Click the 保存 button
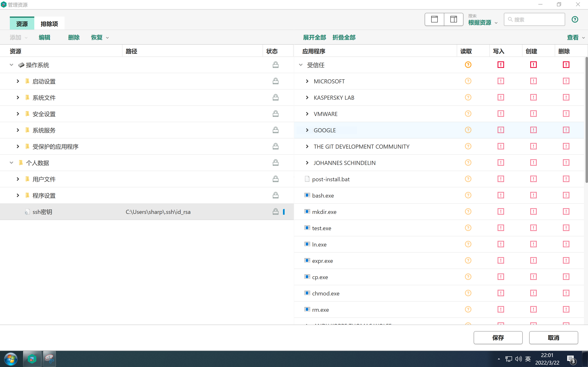 tap(498, 338)
